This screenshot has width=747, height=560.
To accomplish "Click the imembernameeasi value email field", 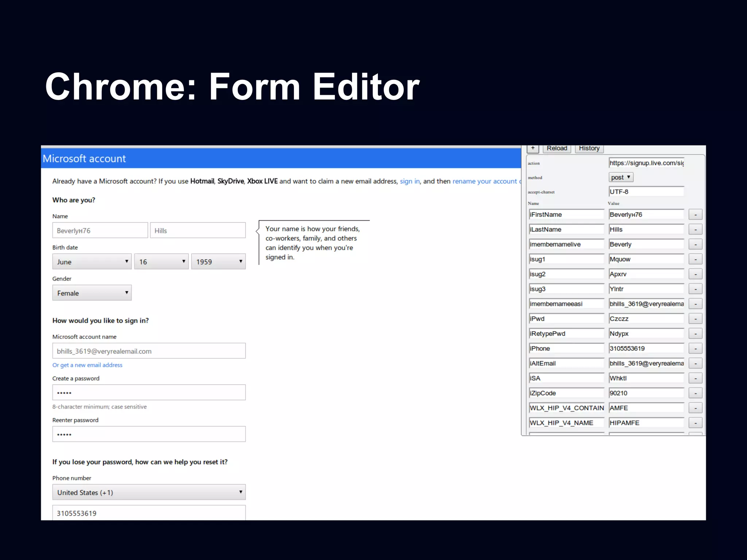I will [646, 304].
